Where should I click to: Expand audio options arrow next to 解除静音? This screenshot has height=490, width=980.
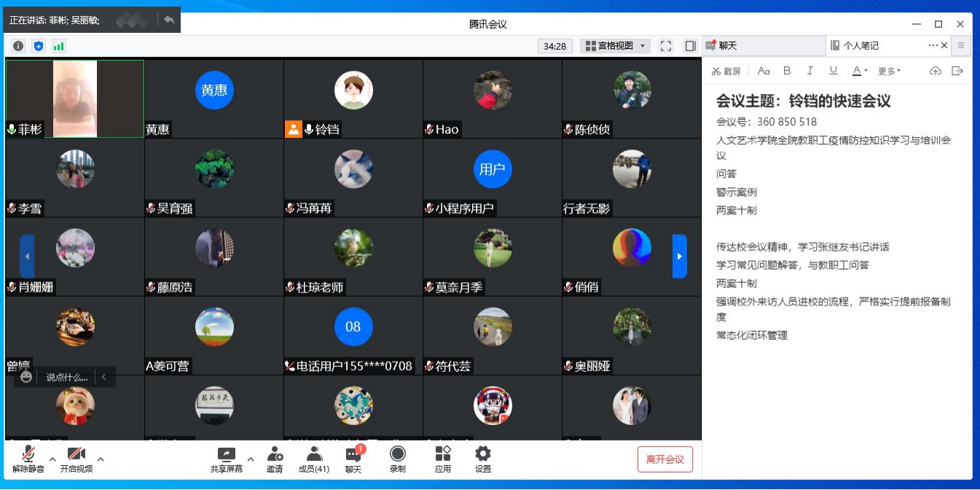pos(52,459)
